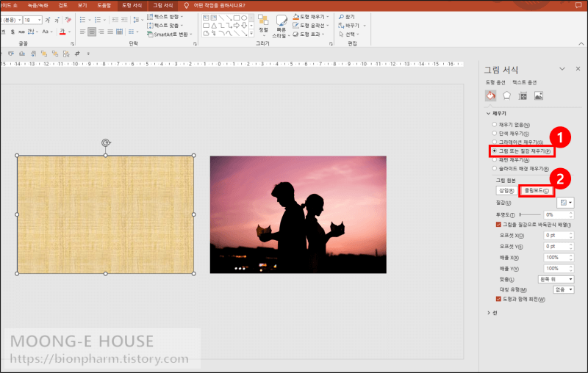Screen dimensions: 588x373
Task: Click the 투명도 transparency slider
Action: point(530,214)
